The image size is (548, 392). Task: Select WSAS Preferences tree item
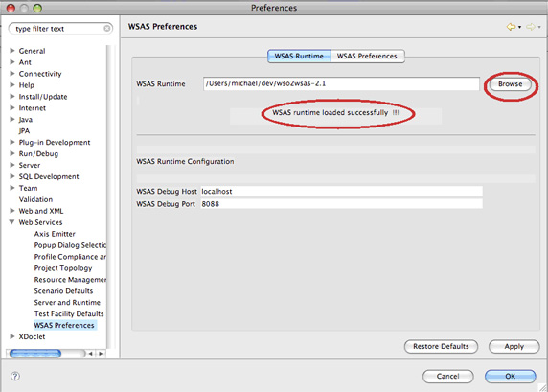pyautogui.click(x=64, y=325)
